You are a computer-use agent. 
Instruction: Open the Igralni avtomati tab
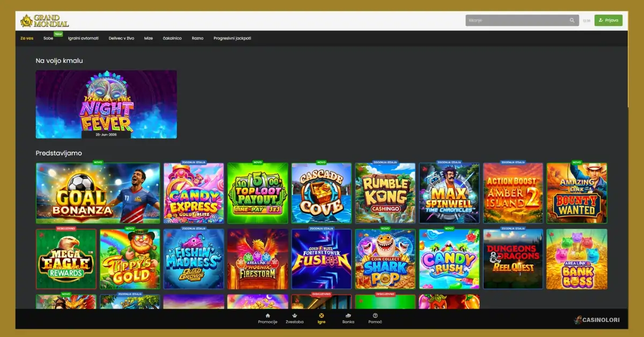83,39
